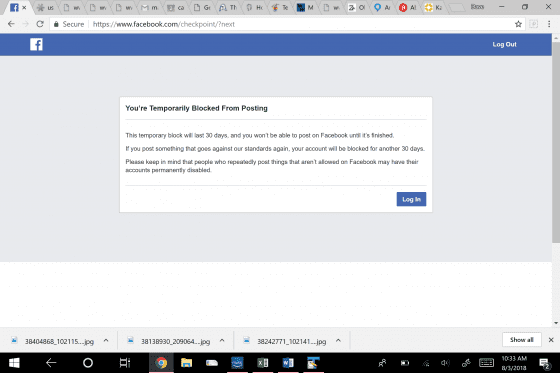Open Excel from taskbar
This screenshot has height=373, width=560.
click(262, 363)
